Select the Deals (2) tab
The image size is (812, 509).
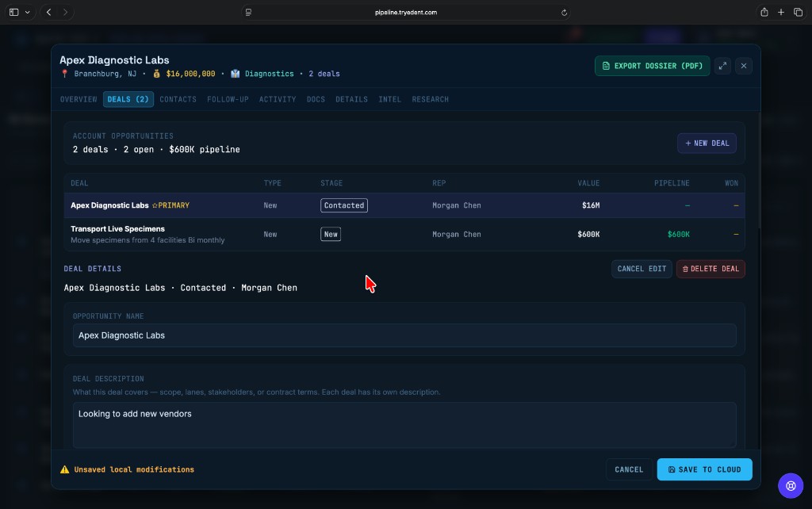point(128,99)
